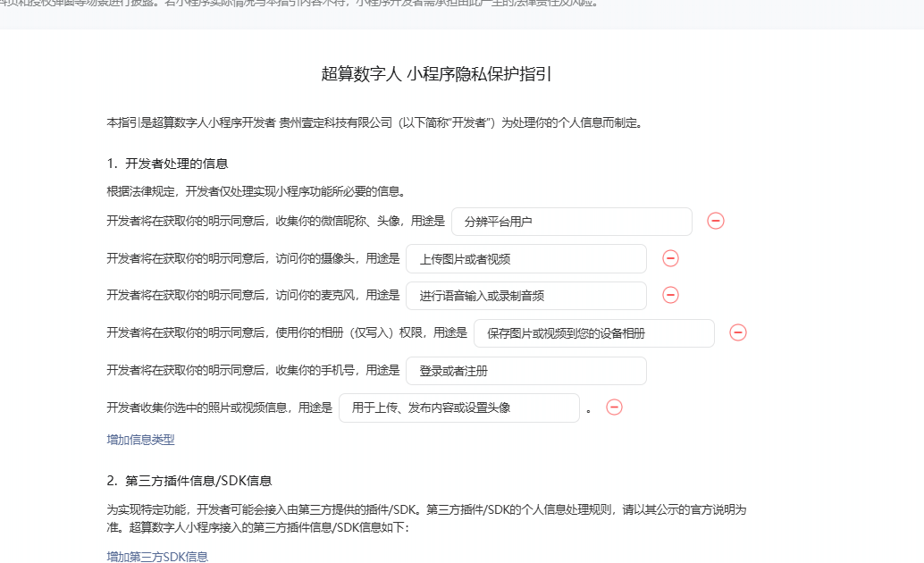The width and height of the screenshot is (924, 563).
Task: Edit the '进行语音输入或录制音频' purpose field
Action: [x=526, y=296]
